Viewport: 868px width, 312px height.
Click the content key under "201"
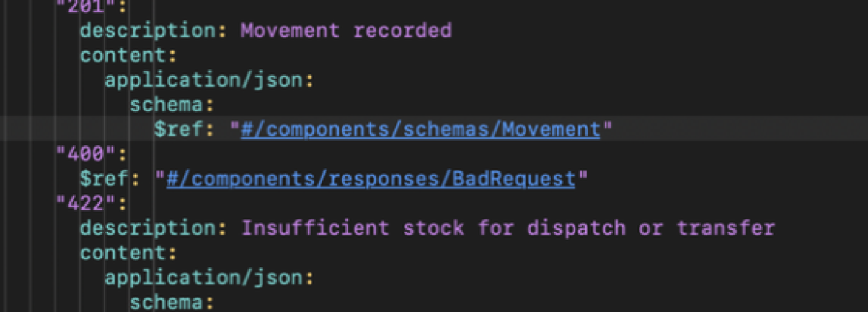coord(123,56)
